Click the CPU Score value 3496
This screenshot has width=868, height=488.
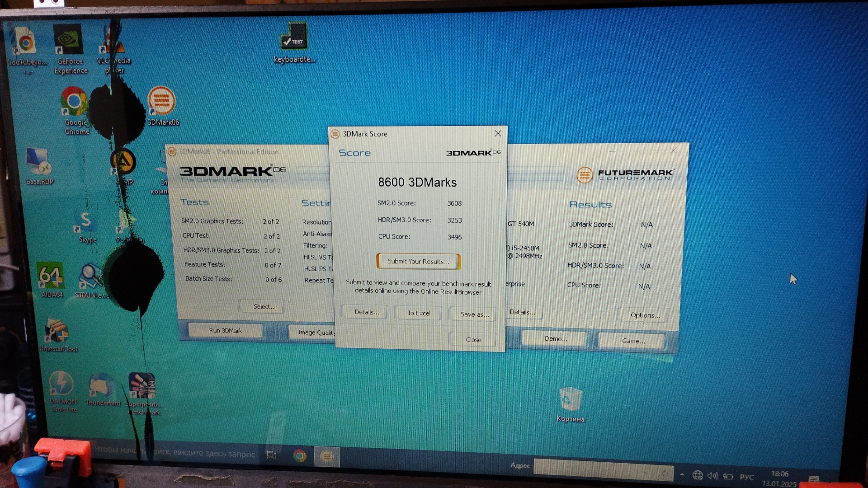454,237
